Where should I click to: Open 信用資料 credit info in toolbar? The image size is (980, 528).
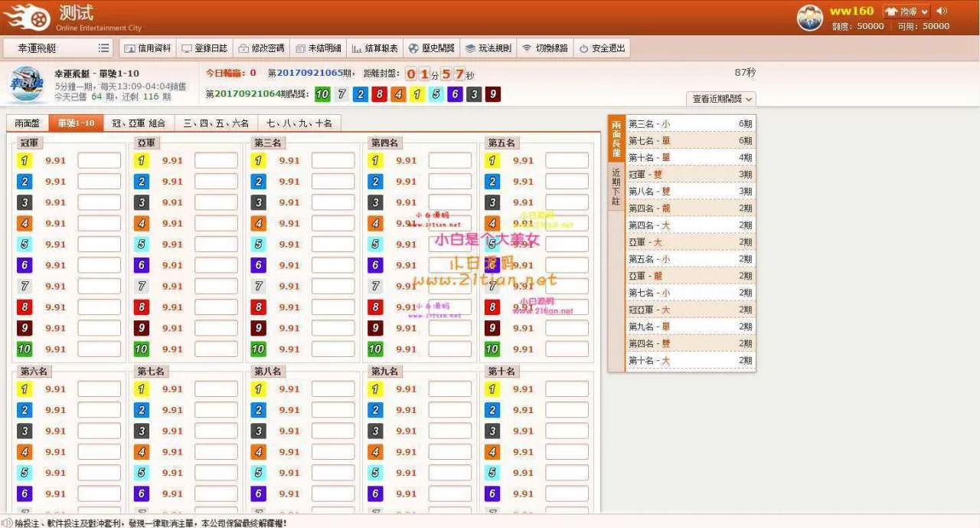148,48
